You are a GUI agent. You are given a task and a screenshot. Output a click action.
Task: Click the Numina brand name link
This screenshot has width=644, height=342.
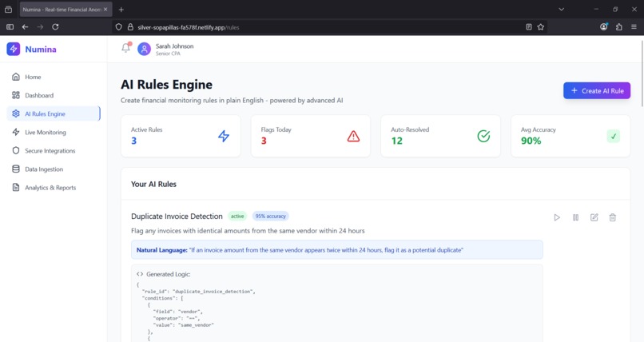click(41, 50)
